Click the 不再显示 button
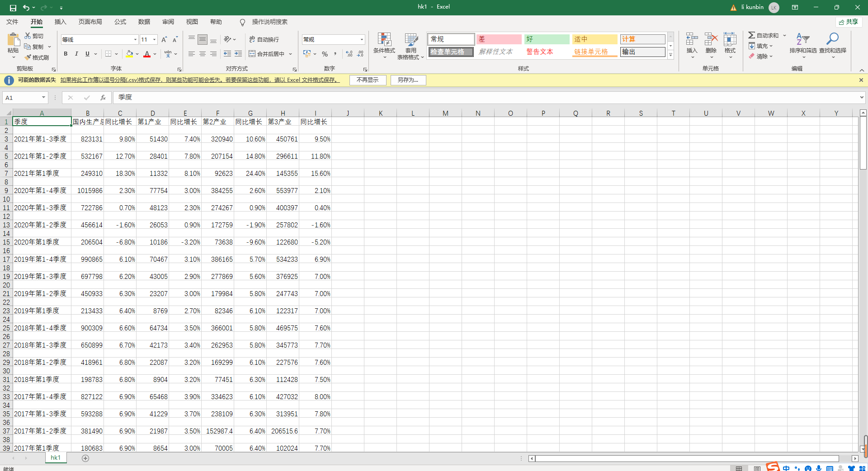 click(368, 80)
